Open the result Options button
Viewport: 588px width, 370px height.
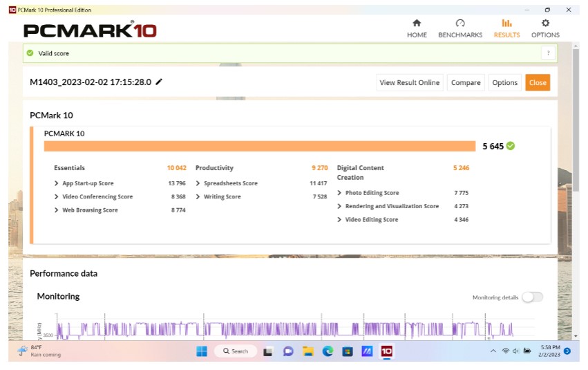tap(505, 82)
